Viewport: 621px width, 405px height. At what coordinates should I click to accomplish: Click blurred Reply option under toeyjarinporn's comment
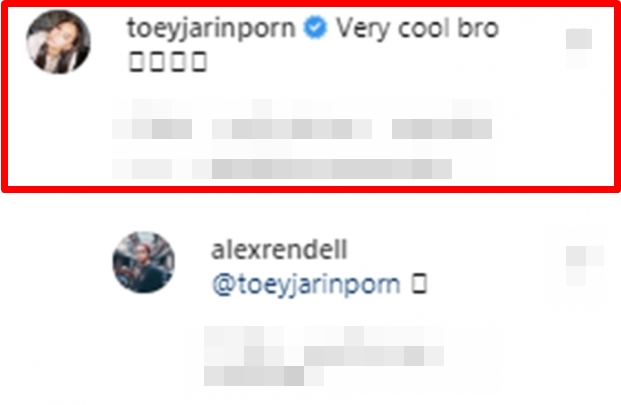point(442,129)
